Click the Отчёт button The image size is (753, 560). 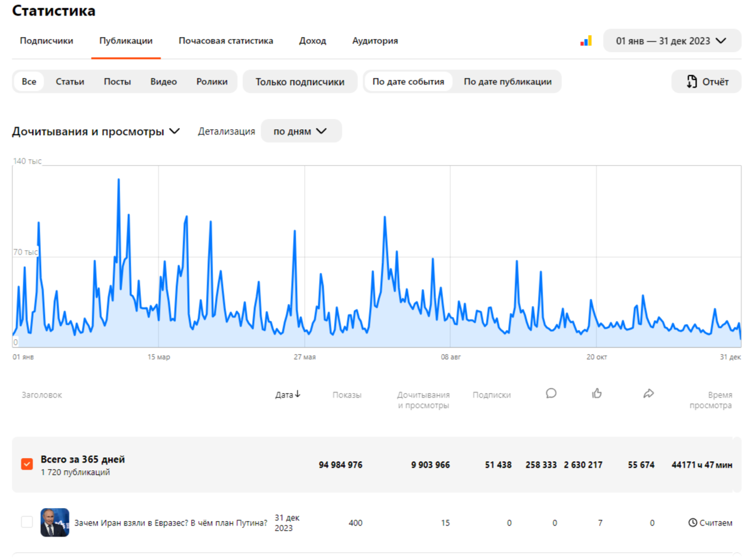pyautogui.click(x=706, y=82)
